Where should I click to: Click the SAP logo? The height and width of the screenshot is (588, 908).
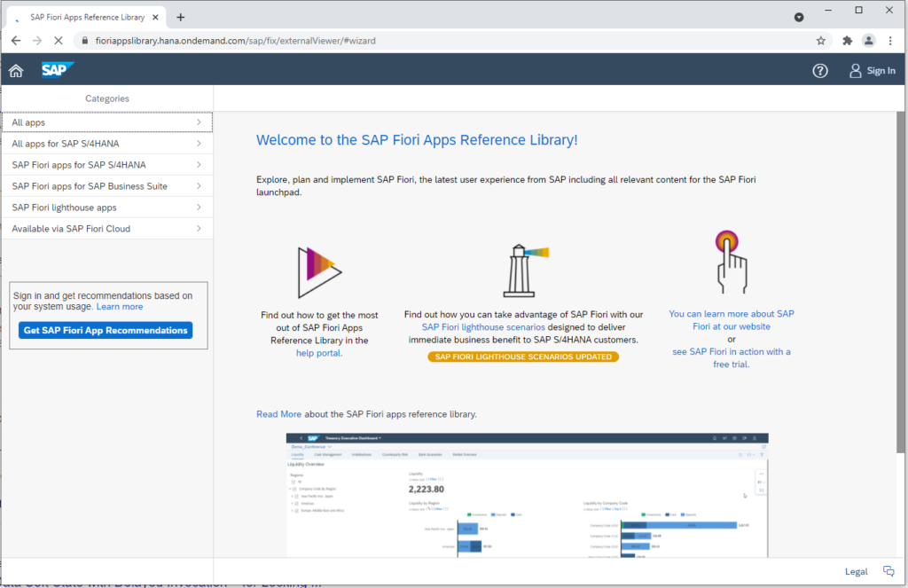[x=58, y=70]
